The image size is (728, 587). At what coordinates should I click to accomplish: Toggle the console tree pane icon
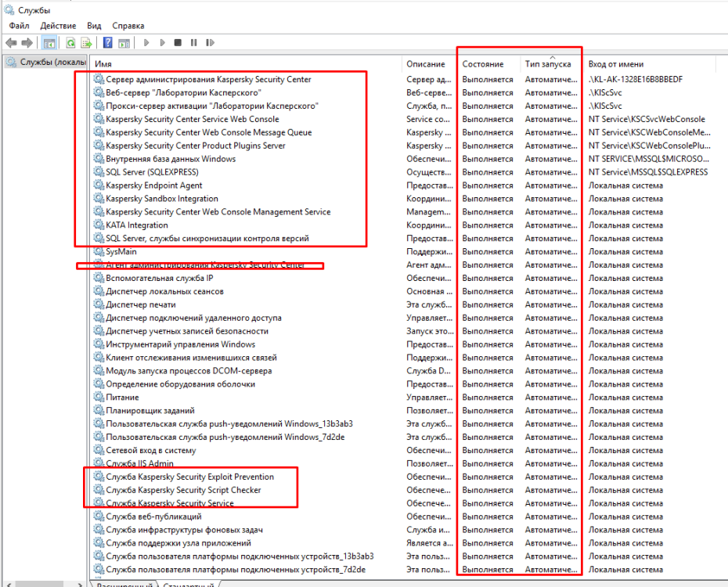tap(49, 43)
